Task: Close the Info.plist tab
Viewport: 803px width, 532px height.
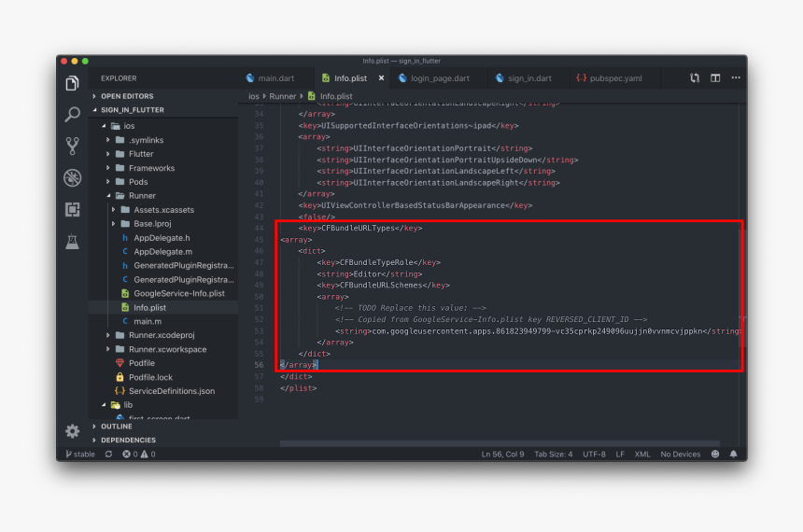Action: (381, 78)
